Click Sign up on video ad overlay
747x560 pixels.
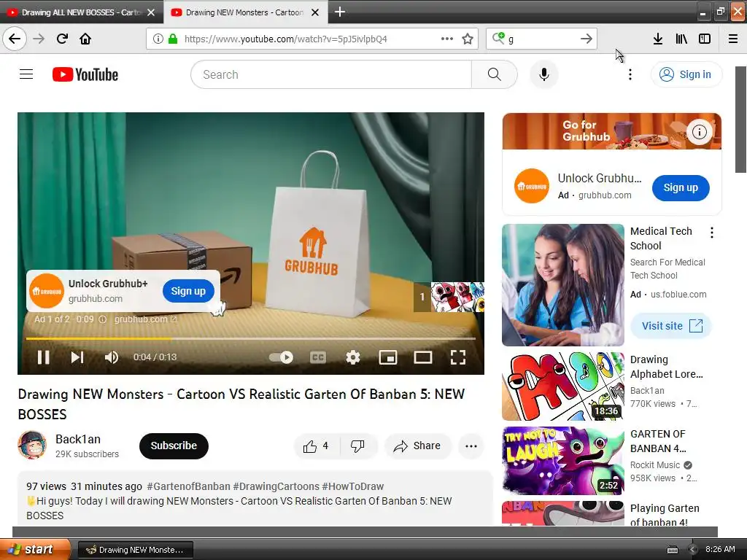188,291
